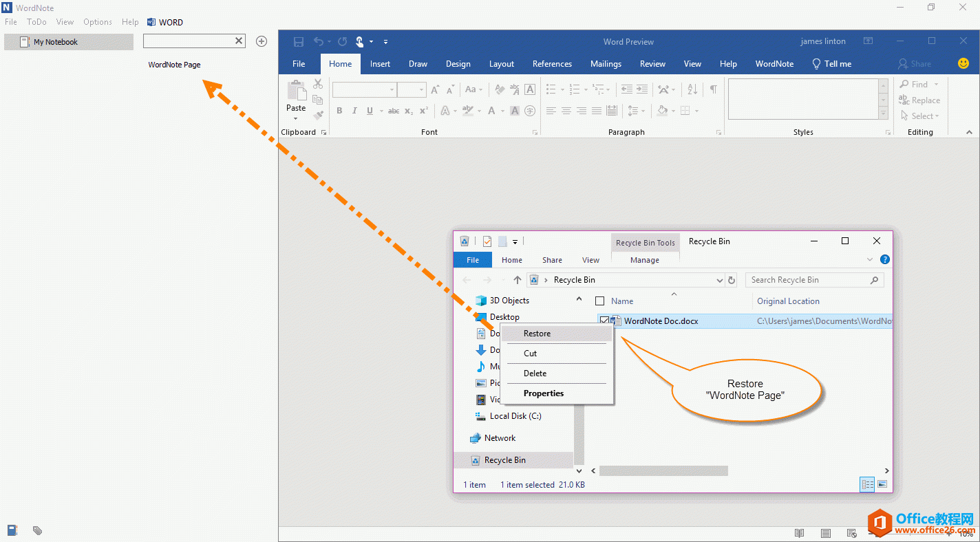Tick the select-all checkbox beside Name
Image resolution: width=980 pixels, height=542 pixels.
pyautogui.click(x=599, y=301)
